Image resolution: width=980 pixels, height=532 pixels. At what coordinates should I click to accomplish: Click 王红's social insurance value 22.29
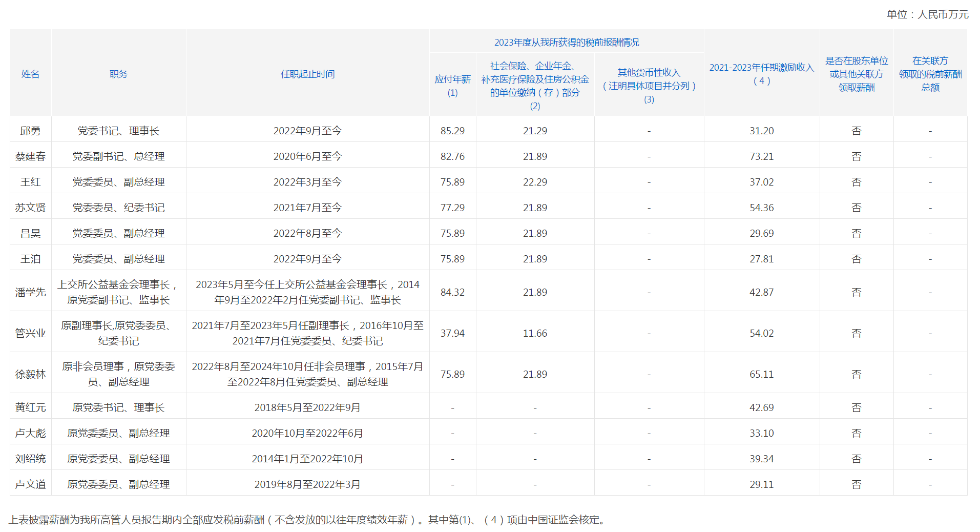point(535,182)
